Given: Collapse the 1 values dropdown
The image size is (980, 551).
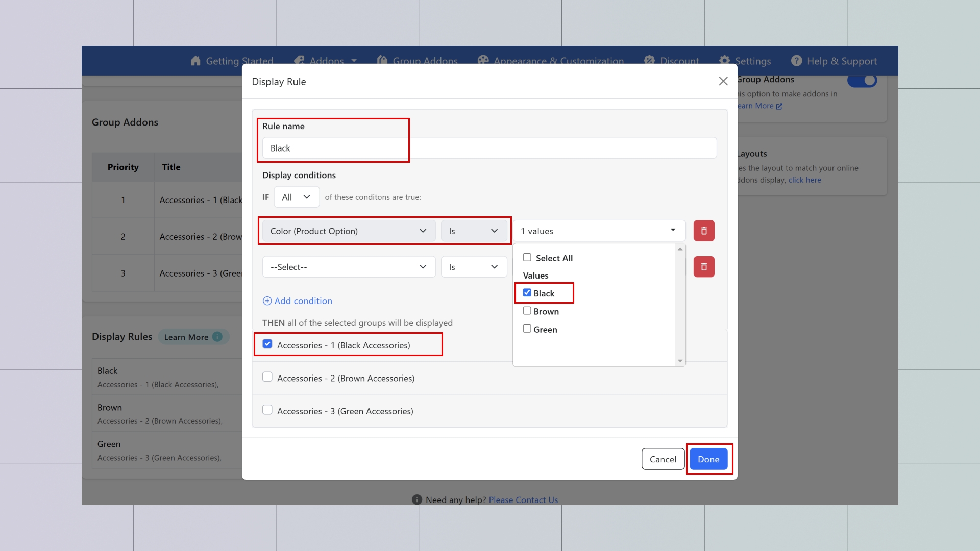Looking at the screenshot, I should (x=599, y=231).
